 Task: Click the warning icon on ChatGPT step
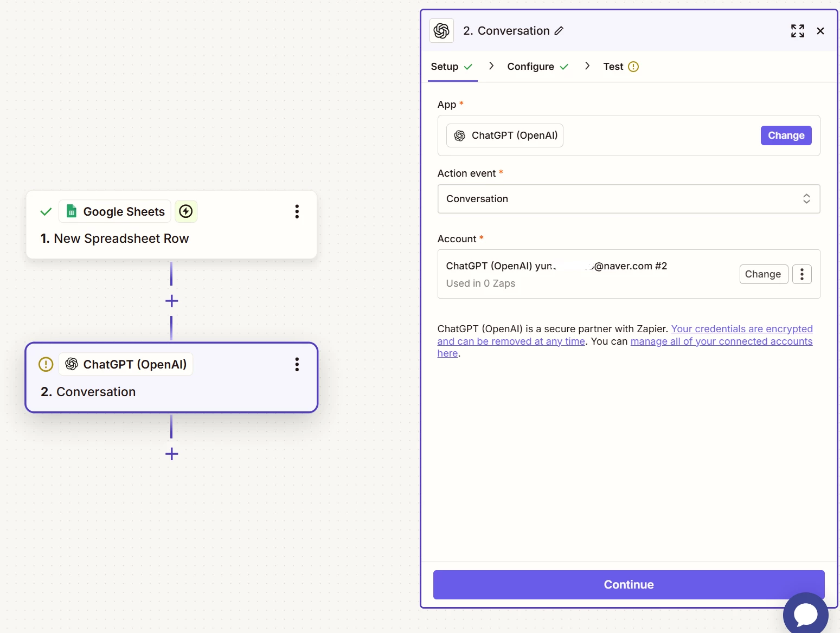46,364
